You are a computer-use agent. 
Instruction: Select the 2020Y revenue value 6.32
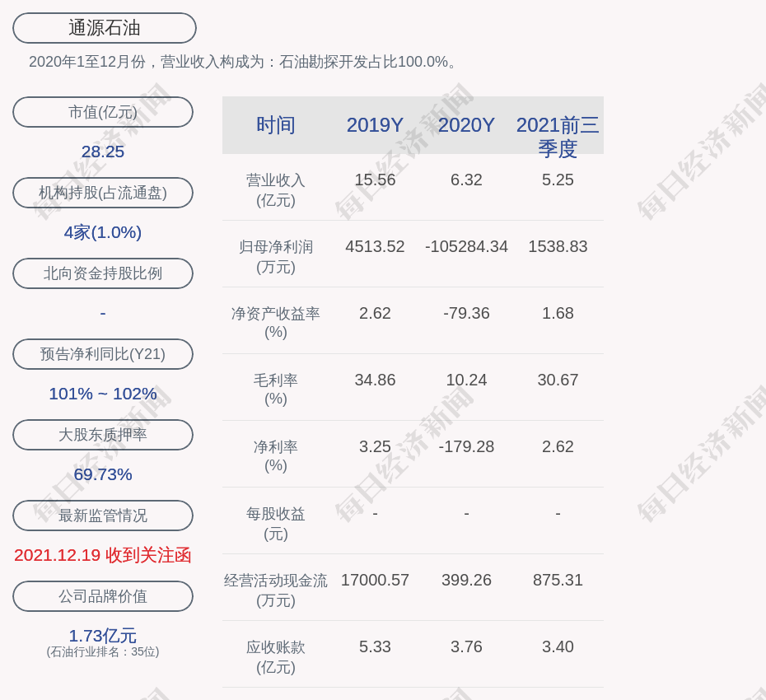(x=466, y=180)
